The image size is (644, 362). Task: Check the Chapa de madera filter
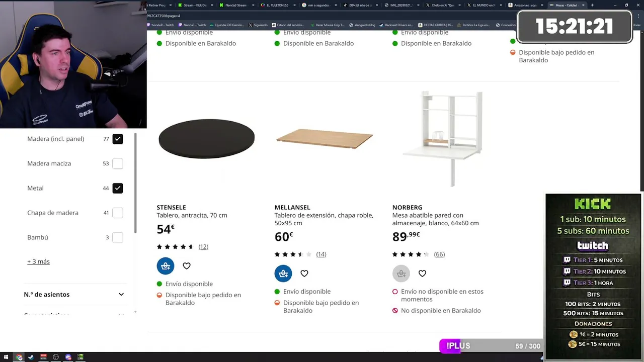coord(118,213)
